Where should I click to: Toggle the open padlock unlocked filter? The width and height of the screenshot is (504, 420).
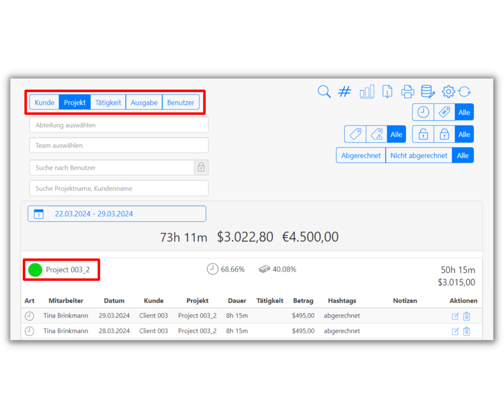[x=423, y=134]
